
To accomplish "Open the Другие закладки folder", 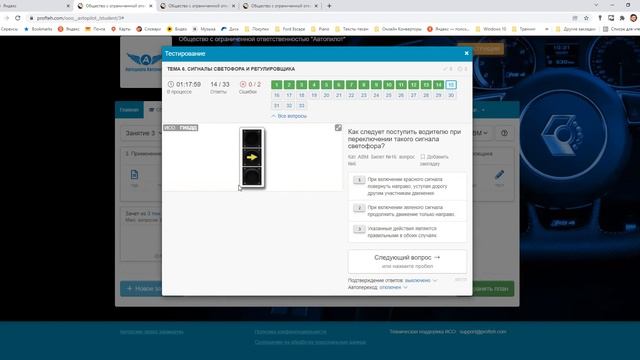I will click(575, 29).
